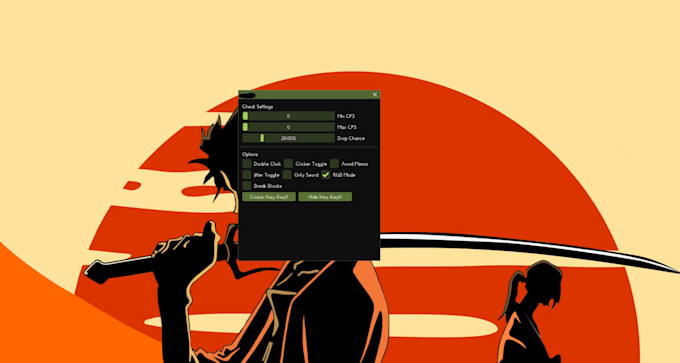Click the Cheat Settings heading text
The width and height of the screenshot is (680, 363).
click(x=258, y=107)
